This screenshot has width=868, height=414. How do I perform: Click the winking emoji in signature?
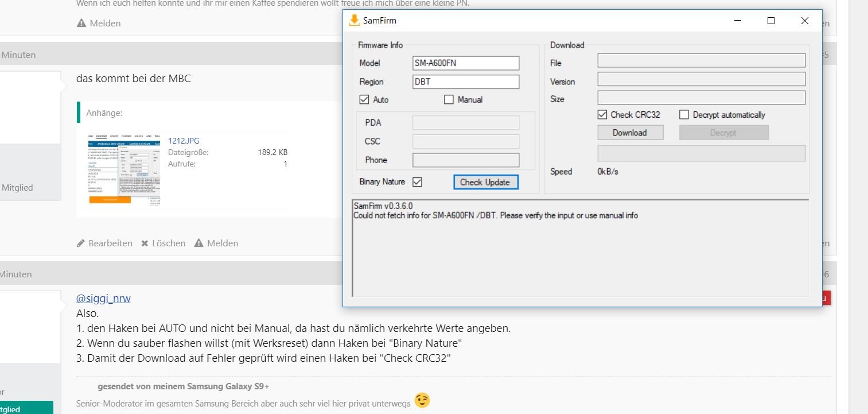422,401
